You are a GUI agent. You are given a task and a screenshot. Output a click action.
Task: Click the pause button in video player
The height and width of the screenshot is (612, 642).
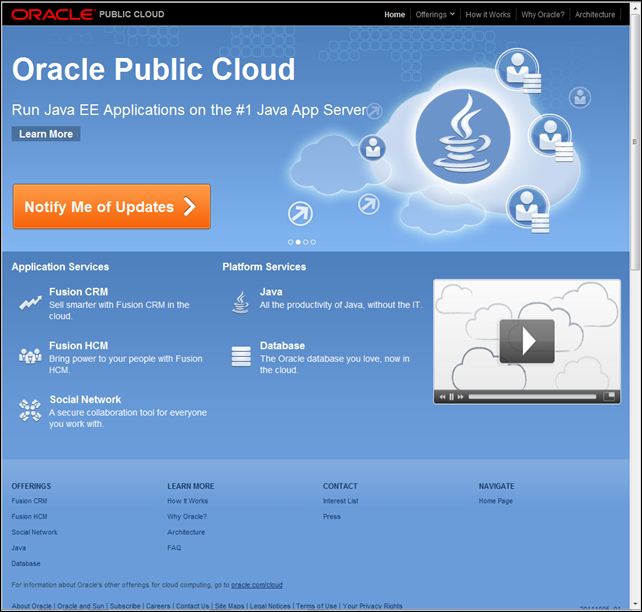coord(452,397)
